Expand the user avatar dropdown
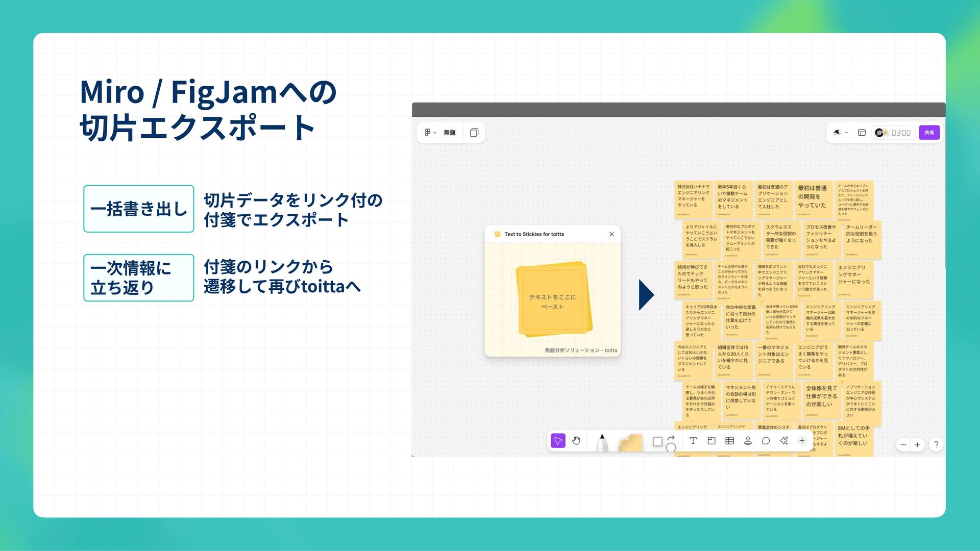The image size is (980, 551). (x=840, y=133)
